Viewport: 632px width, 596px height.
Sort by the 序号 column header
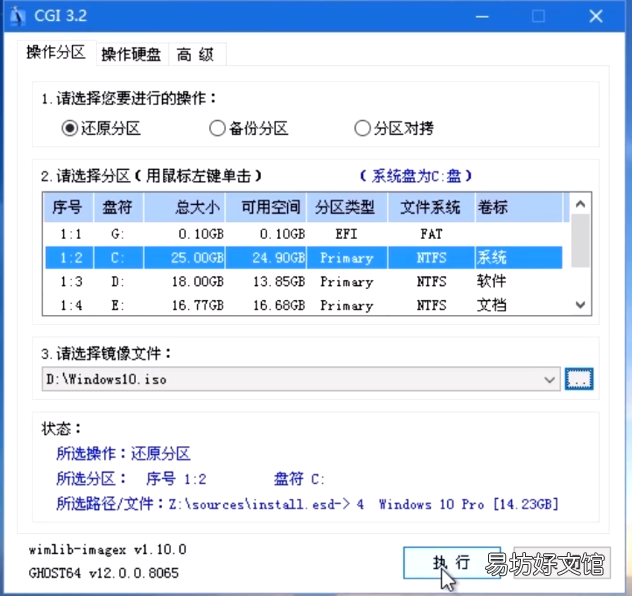tap(68, 207)
